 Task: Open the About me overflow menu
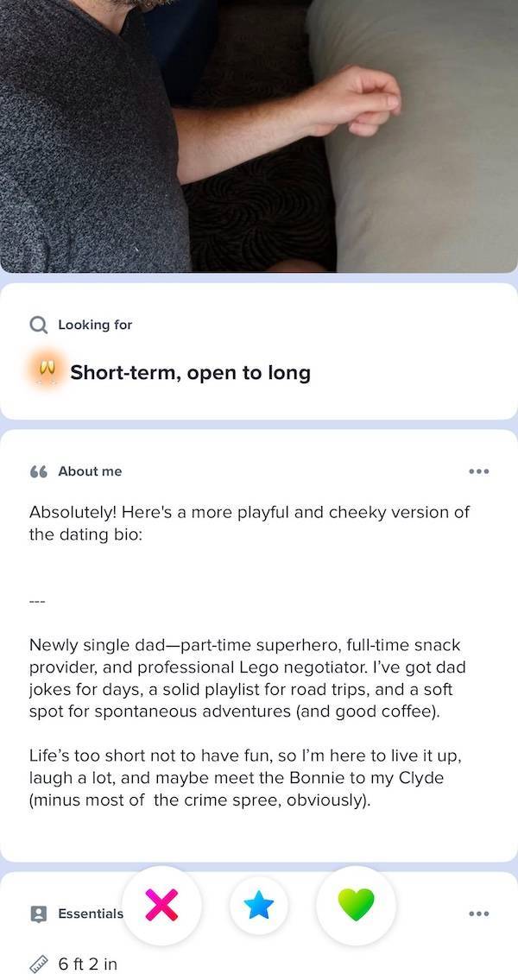(x=479, y=471)
